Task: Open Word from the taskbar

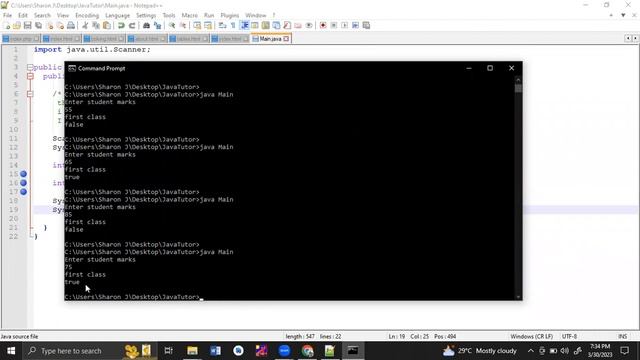Action: 216,351
